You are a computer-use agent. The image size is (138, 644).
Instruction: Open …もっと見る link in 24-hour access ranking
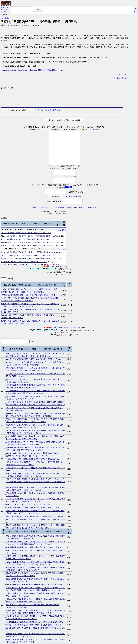click(x=61, y=249)
